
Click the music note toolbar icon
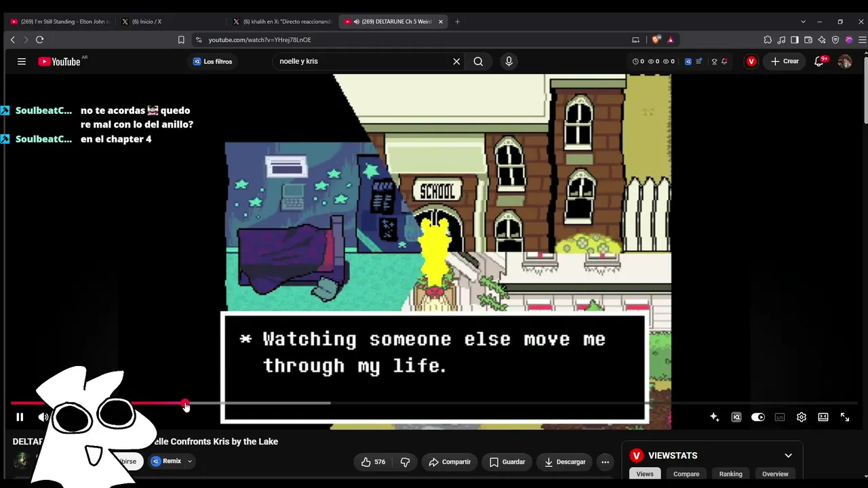click(781, 40)
